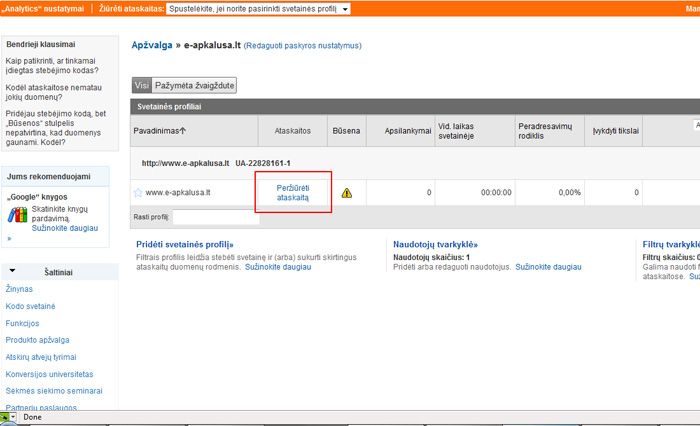Click Sužinokite daugiau under Pridėti svetainės profilį
Viewport: 700px width, 426px height.
pyautogui.click(x=278, y=267)
